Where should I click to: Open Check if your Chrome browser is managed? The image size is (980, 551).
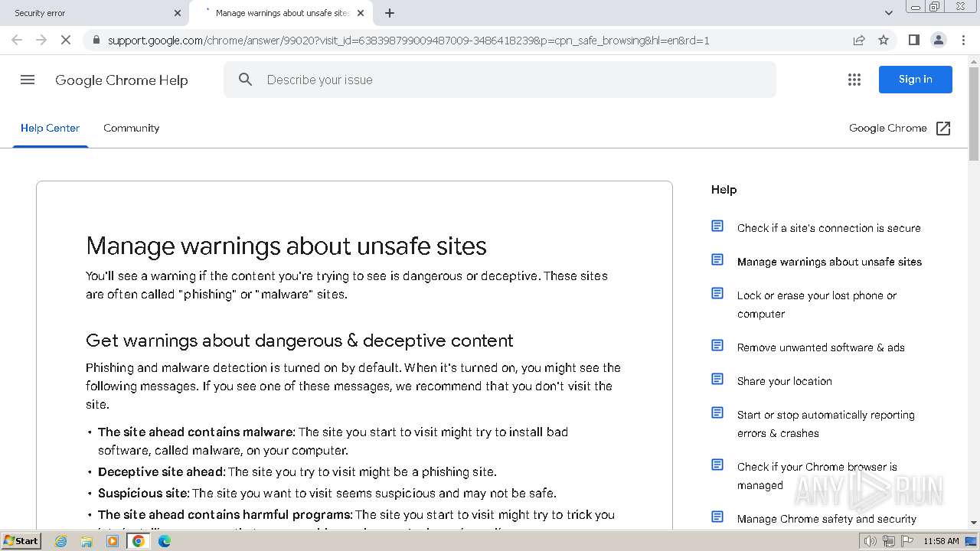click(817, 476)
